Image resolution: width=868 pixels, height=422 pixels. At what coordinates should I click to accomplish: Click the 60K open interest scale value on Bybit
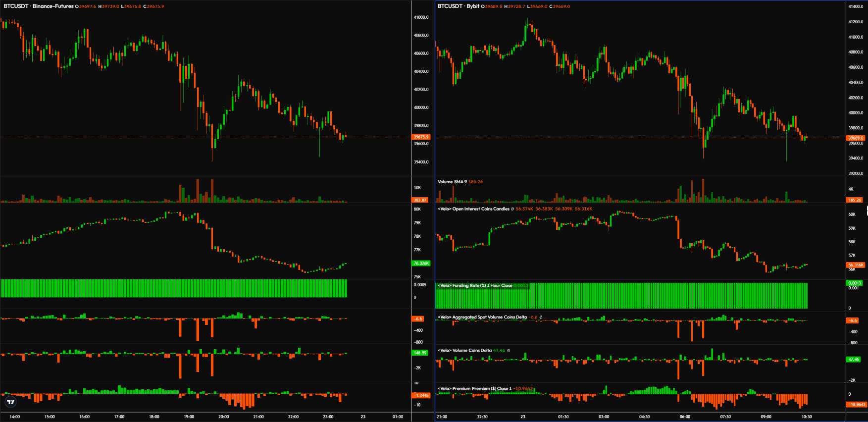pyautogui.click(x=852, y=214)
